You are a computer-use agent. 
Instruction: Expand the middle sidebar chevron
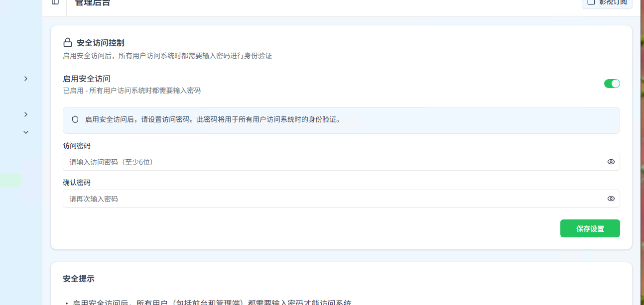pyautogui.click(x=25, y=114)
